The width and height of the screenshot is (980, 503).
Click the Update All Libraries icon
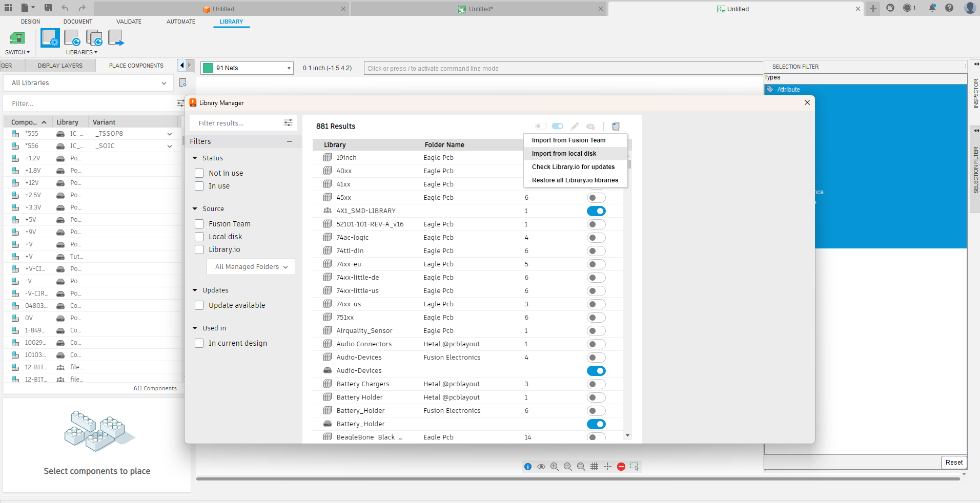click(x=94, y=38)
